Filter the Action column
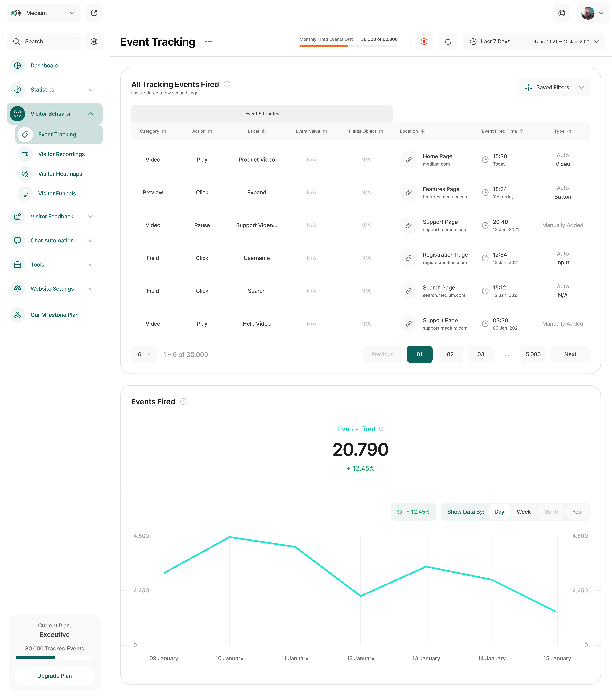The image size is (612, 700). (x=210, y=131)
